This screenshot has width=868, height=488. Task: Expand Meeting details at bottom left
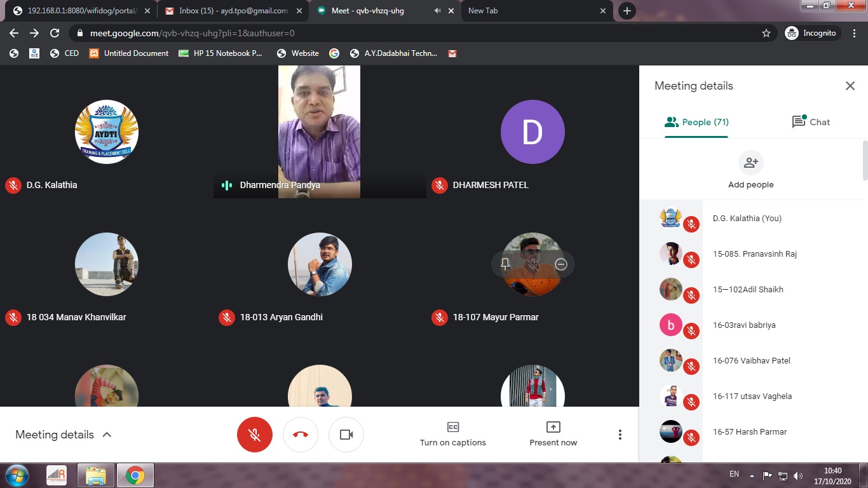coord(64,435)
